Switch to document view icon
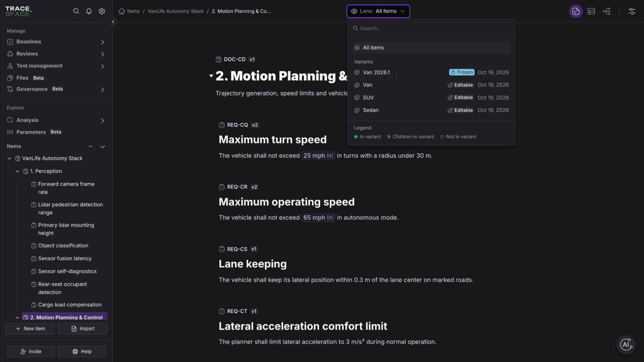The width and height of the screenshot is (644, 362). [576, 11]
